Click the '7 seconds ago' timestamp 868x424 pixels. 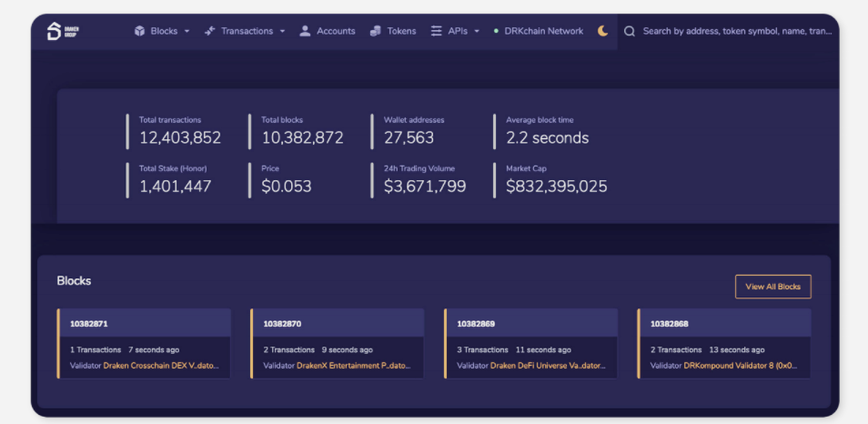tap(154, 349)
